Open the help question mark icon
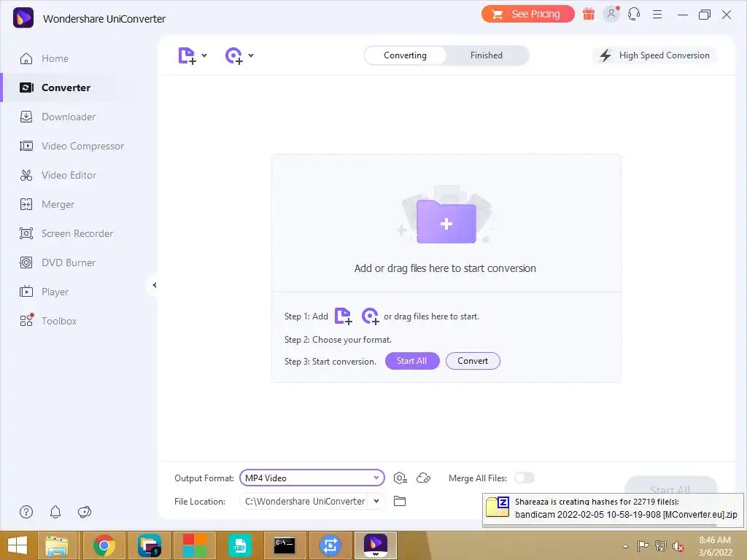The width and height of the screenshot is (747, 560). point(26,512)
